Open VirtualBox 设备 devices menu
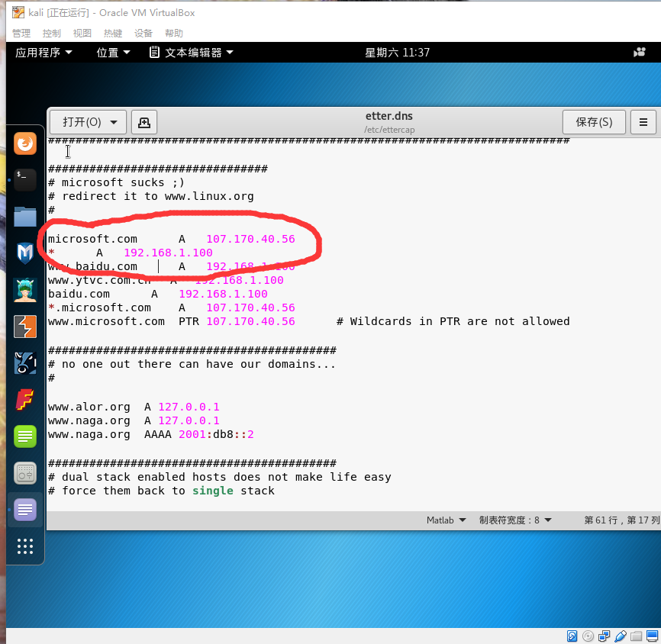The width and height of the screenshot is (661, 644). [143, 34]
